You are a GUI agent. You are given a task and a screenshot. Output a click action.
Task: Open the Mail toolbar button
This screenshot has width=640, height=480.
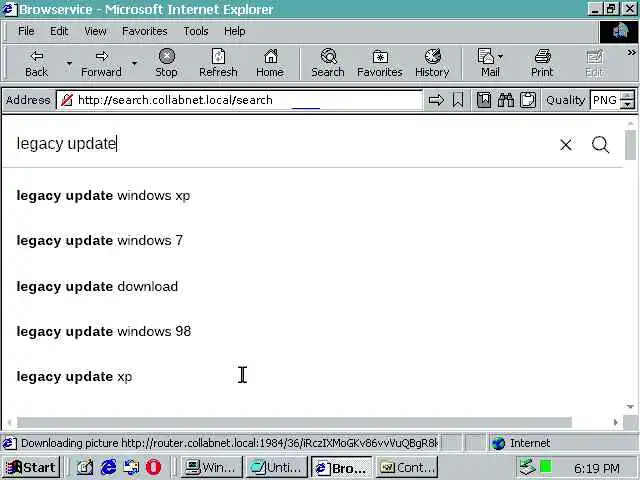[490, 63]
